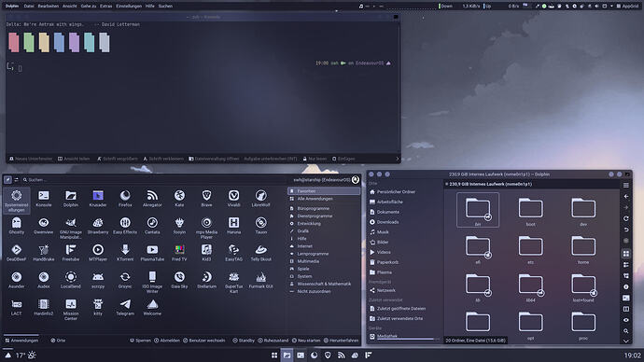Open Strawberry music player
This screenshot has width=644, height=362.
point(98,226)
